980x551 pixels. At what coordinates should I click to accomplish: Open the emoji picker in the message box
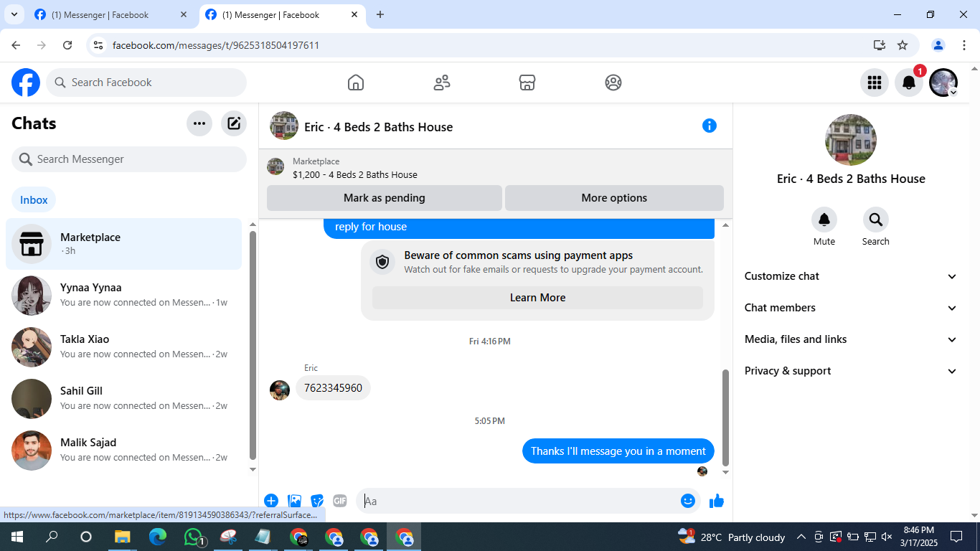tap(688, 501)
